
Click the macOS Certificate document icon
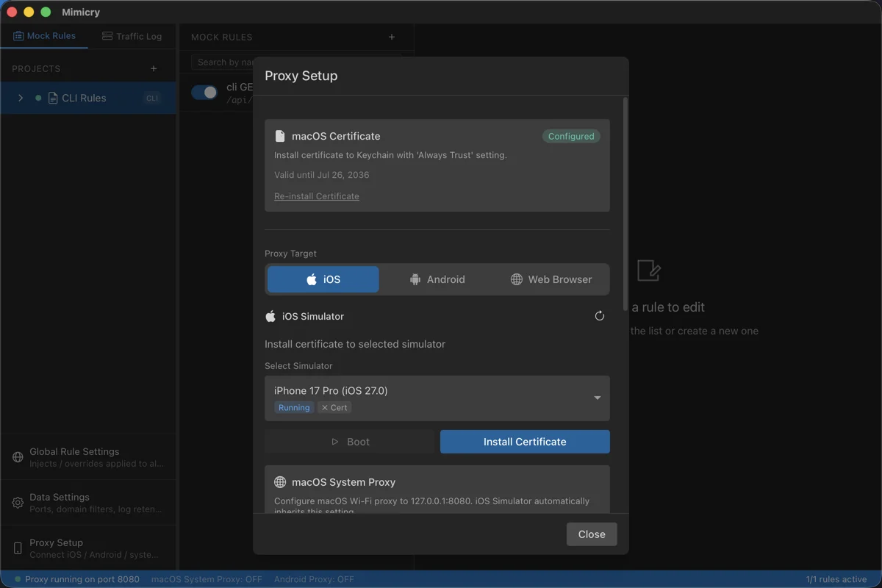tap(279, 136)
